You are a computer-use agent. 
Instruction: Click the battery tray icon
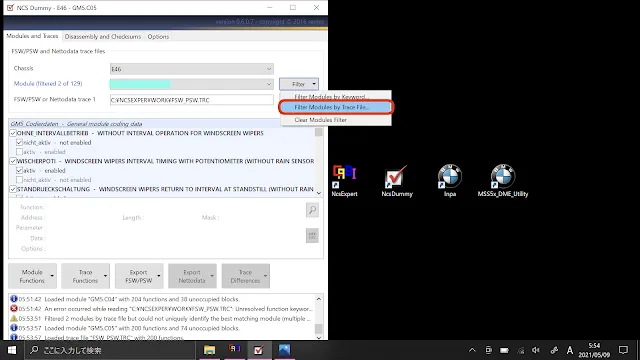tap(504, 350)
